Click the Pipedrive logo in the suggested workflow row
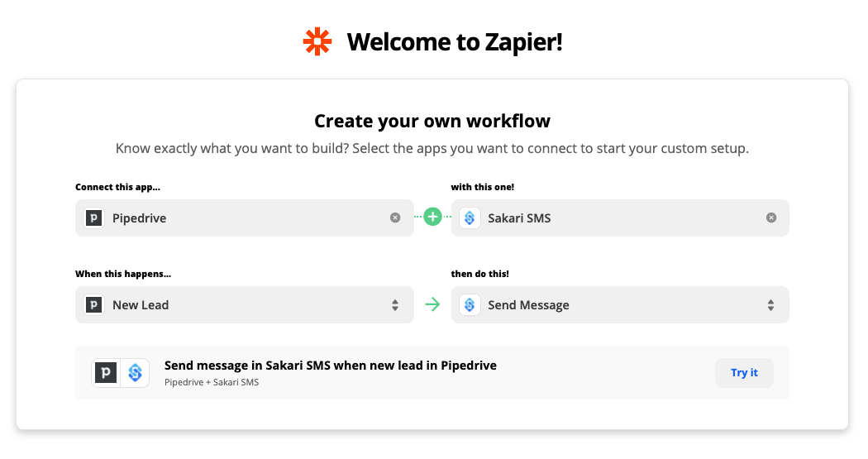 pos(106,373)
